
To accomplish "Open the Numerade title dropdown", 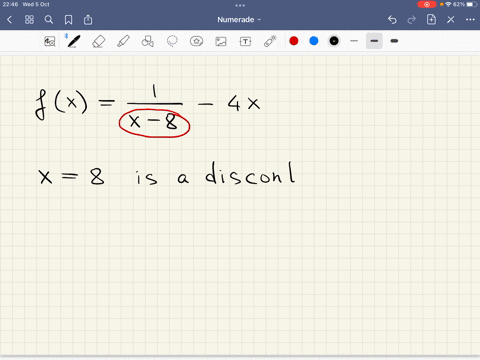I will [239, 20].
